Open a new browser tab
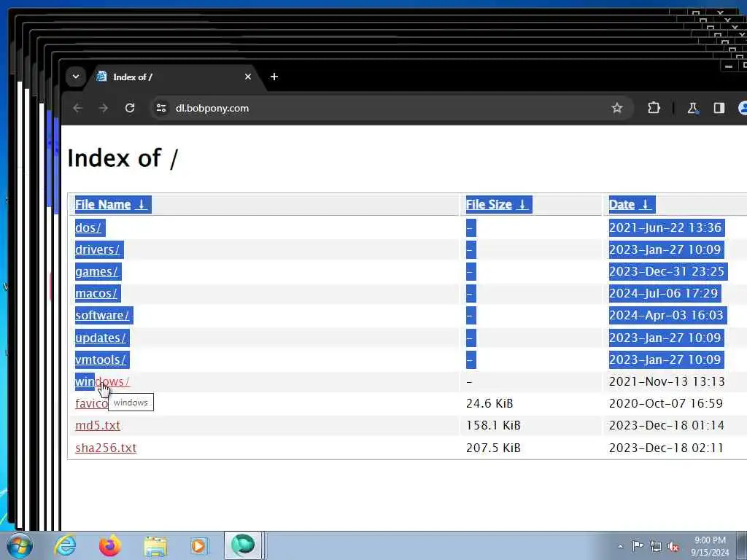 pyautogui.click(x=274, y=77)
